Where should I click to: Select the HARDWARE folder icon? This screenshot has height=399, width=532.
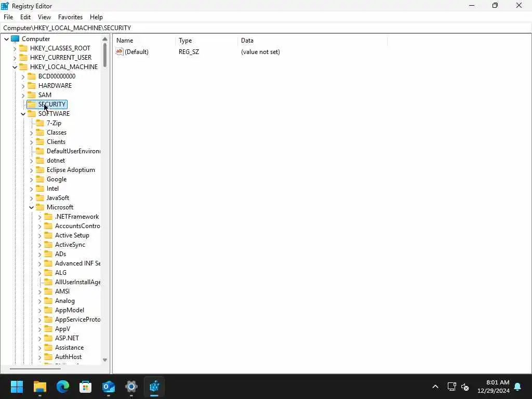click(32, 86)
